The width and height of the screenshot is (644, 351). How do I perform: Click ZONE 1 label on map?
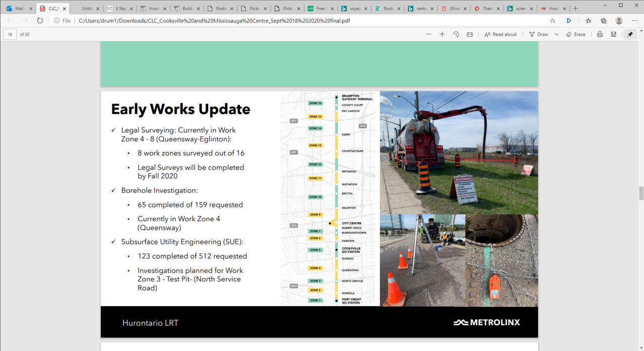click(315, 300)
